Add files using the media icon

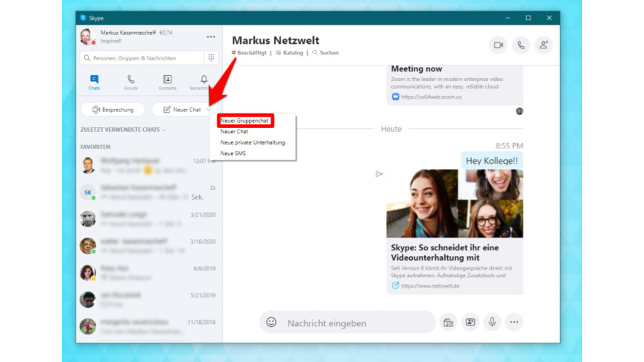click(x=448, y=323)
